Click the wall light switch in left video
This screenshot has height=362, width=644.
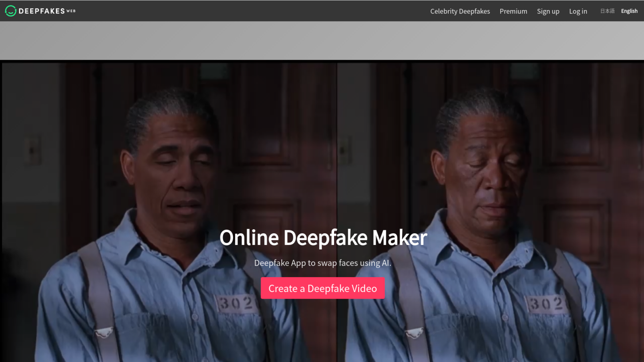pos(33,150)
